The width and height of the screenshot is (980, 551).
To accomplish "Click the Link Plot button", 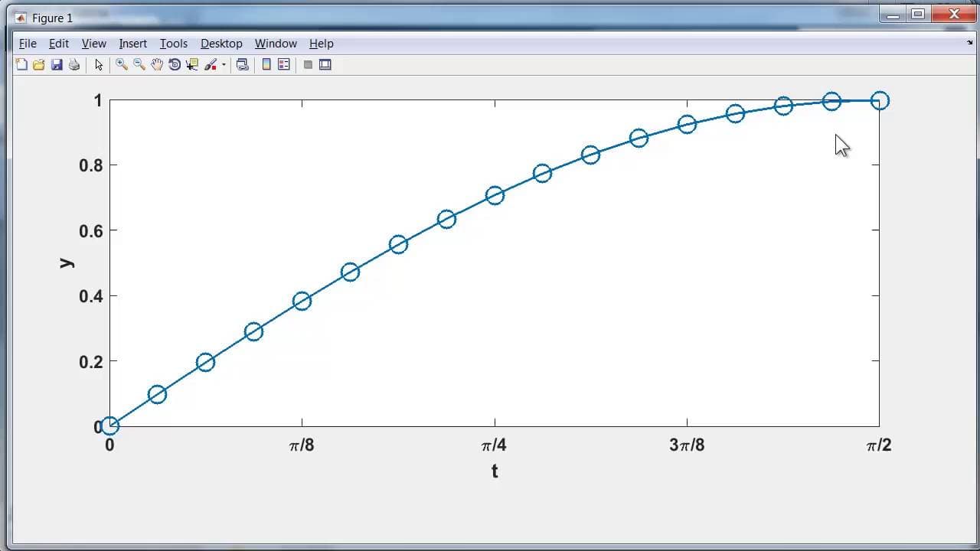I will (243, 65).
